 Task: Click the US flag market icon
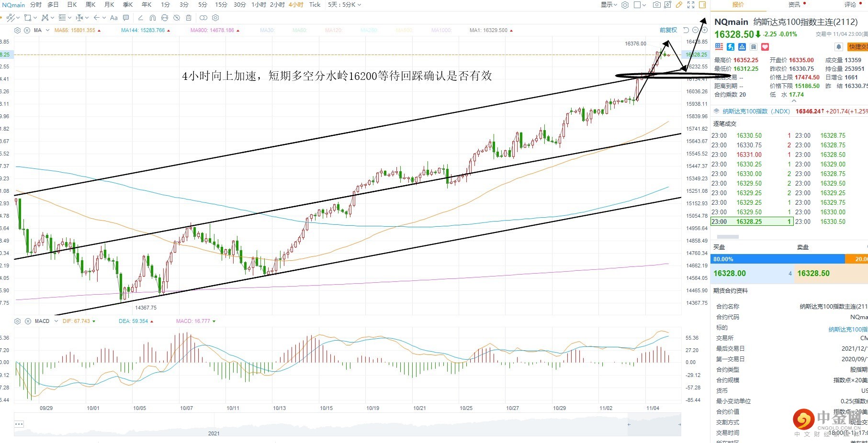point(719,46)
